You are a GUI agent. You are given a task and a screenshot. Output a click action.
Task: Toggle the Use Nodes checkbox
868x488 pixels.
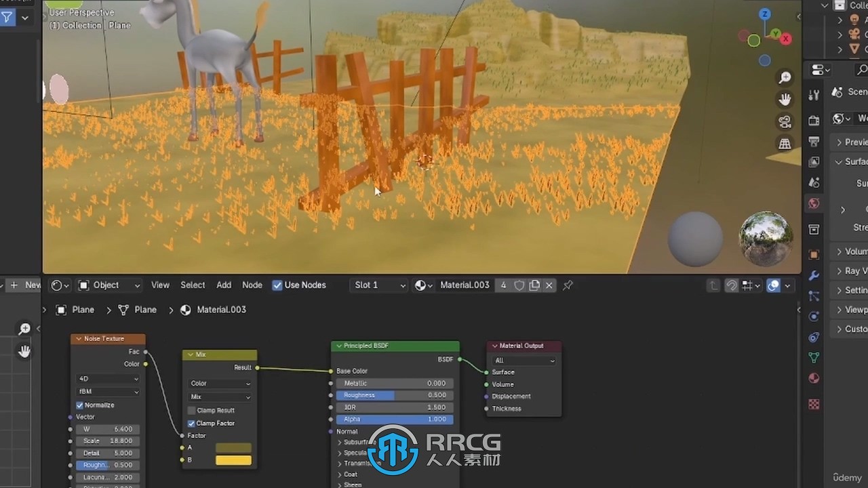(x=277, y=285)
